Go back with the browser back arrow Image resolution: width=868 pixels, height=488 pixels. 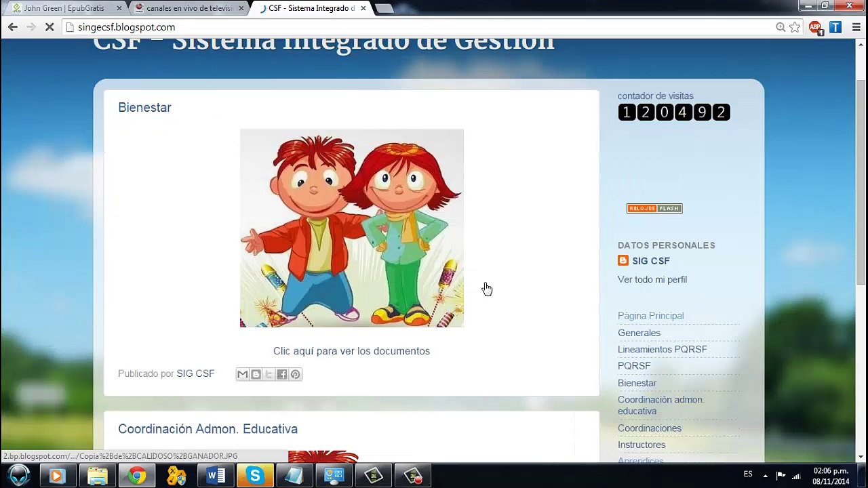13,27
